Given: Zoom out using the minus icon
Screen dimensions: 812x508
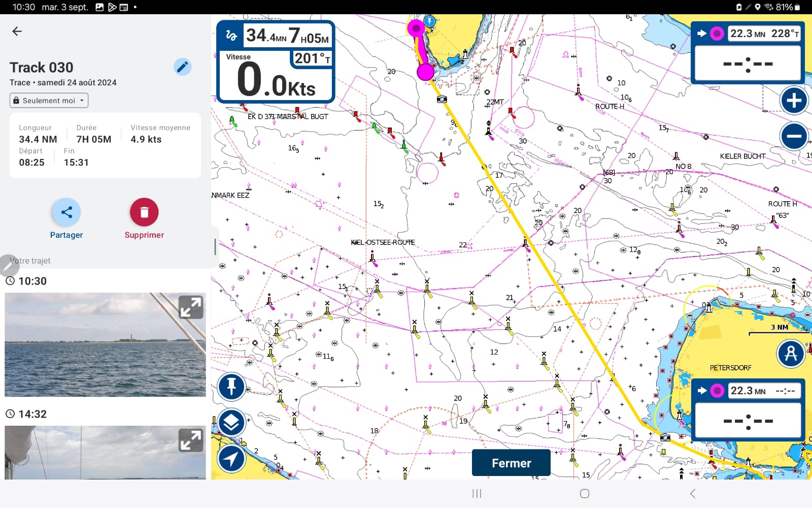Looking at the screenshot, I should click(793, 136).
